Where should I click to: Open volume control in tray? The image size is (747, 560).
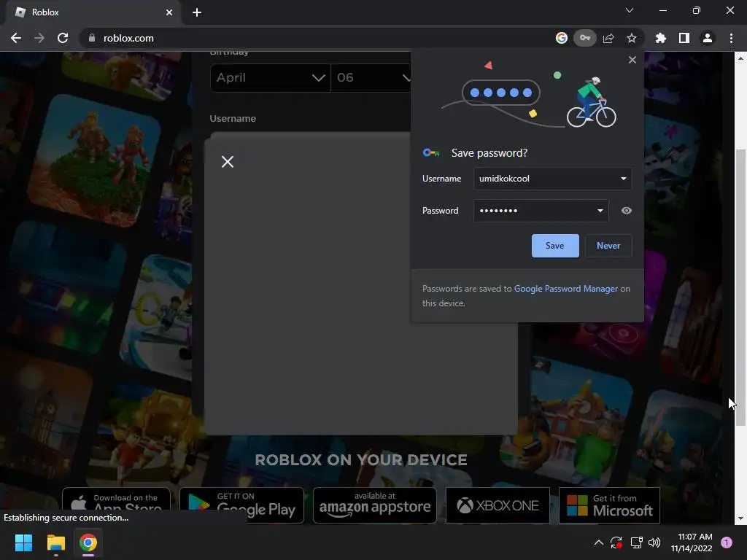pyautogui.click(x=654, y=542)
